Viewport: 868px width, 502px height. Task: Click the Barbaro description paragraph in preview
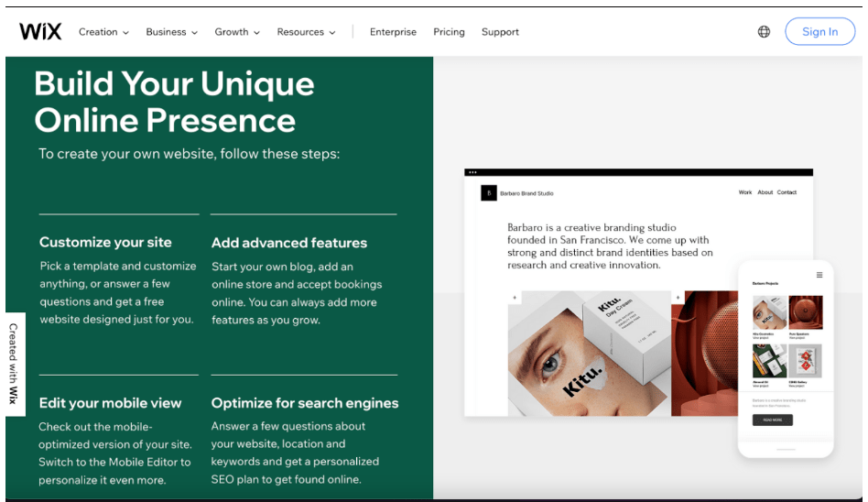[x=610, y=246]
